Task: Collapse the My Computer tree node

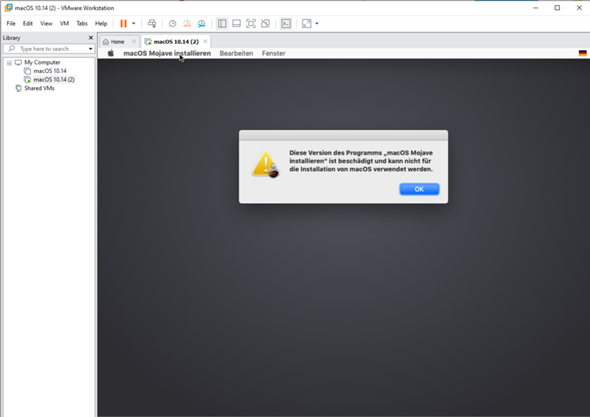Action: click(9, 63)
